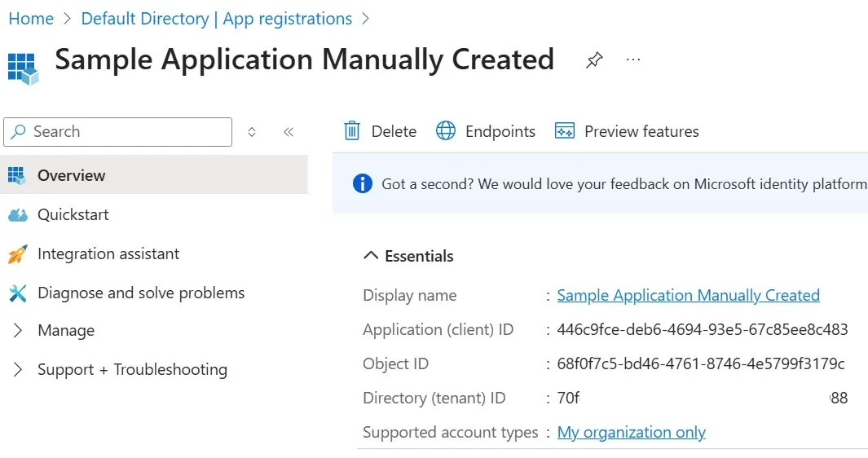Open the Sample Application display name link

688,296
